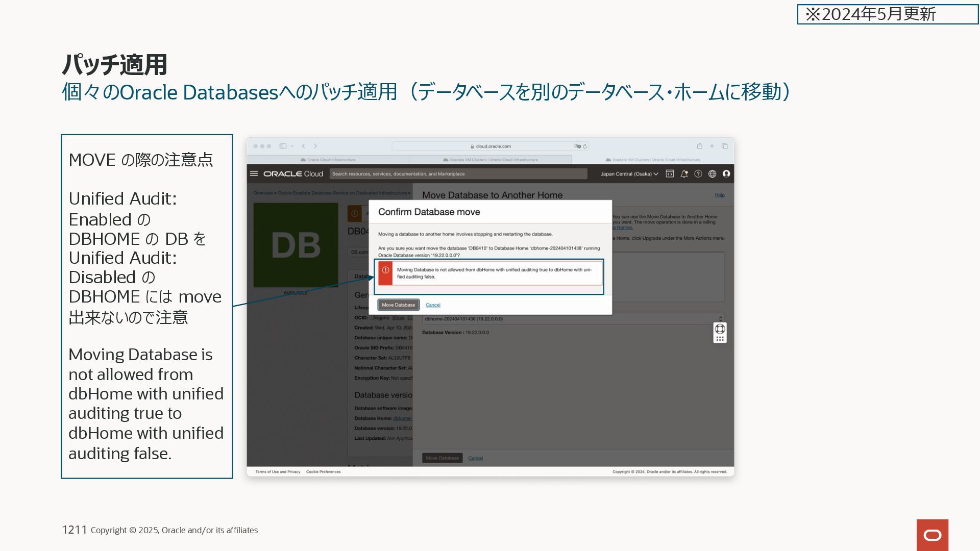Open the language globe icon
The width and height of the screenshot is (980, 551).
click(712, 173)
